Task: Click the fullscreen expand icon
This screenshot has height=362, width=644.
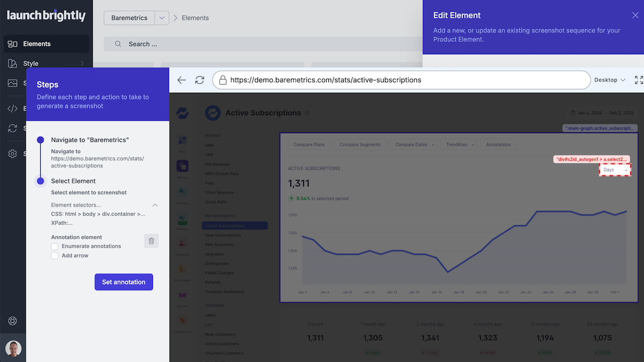Action: click(x=639, y=80)
